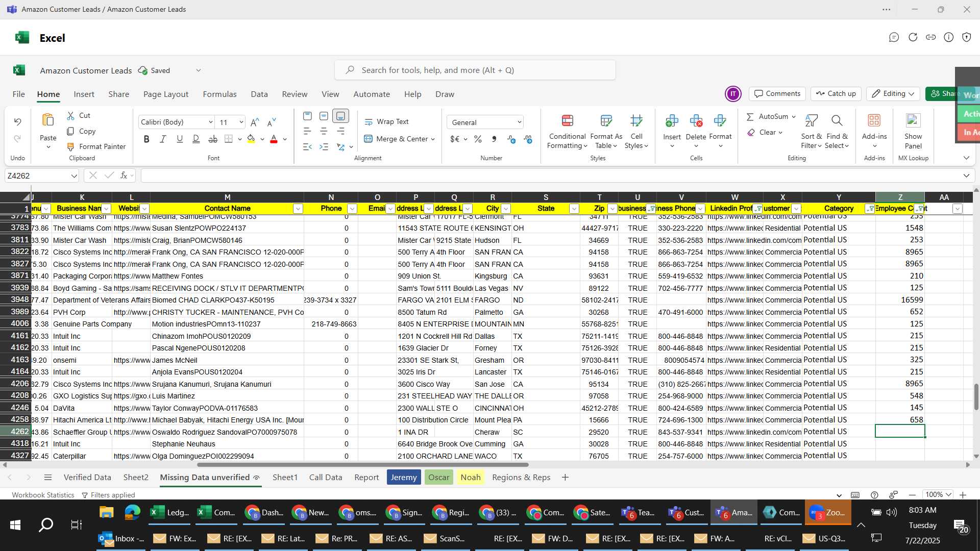The height and width of the screenshot is (551, 980).
Task: Open the Data ribbon tab
Action: [x=259, y=94]
